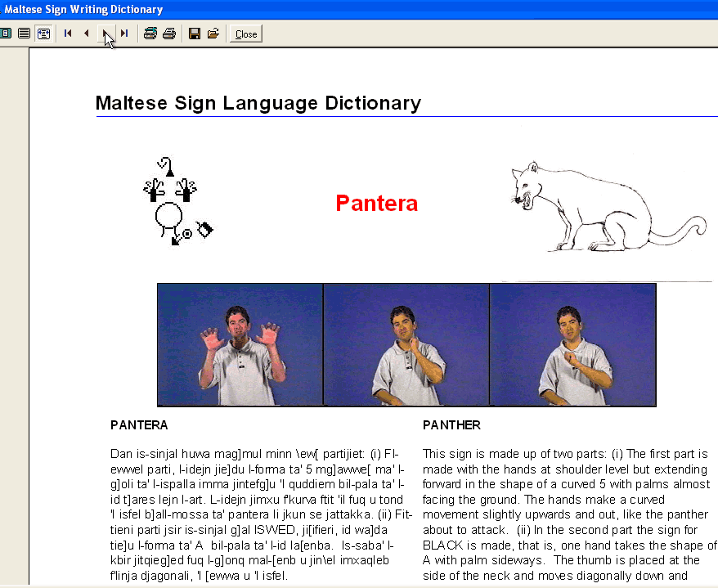Click the SignWriting symbol for Pantera

(178, 201)
